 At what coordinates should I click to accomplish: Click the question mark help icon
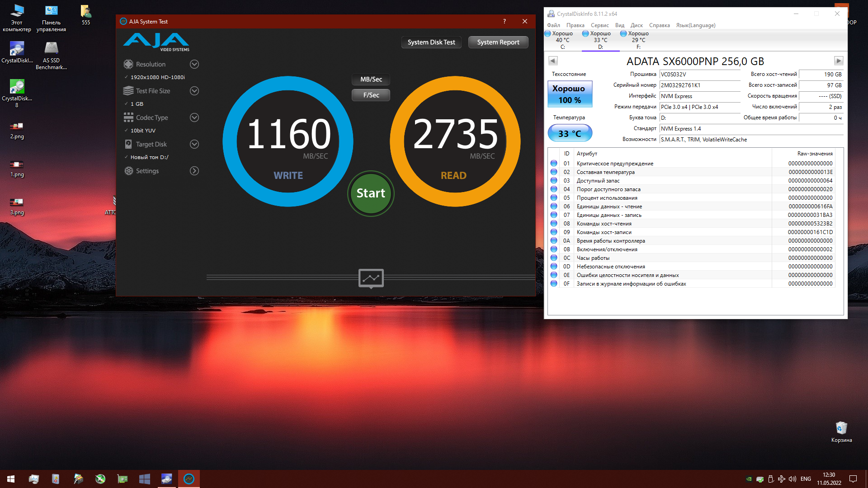tap(505, 21)
